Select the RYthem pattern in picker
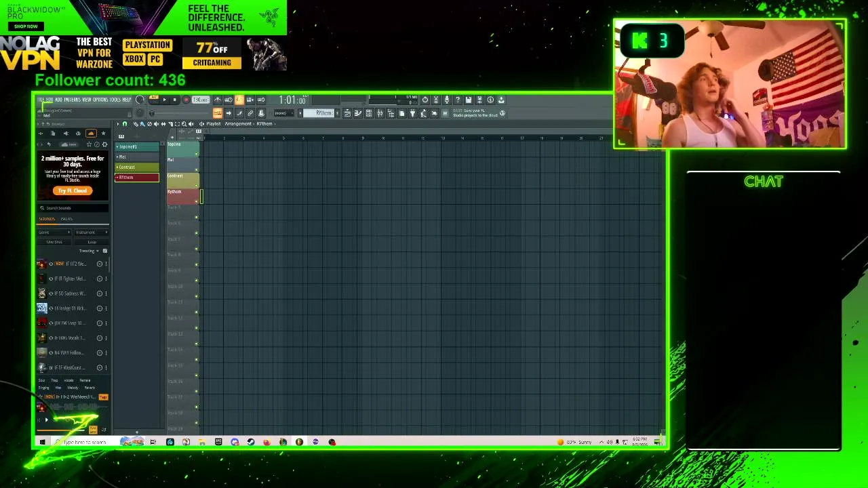 (x=137, y=177)
